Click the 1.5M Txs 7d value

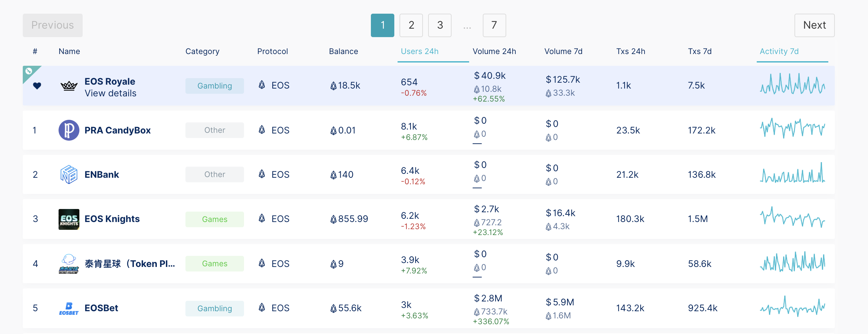pyautogui.click(x=698, y=219)
